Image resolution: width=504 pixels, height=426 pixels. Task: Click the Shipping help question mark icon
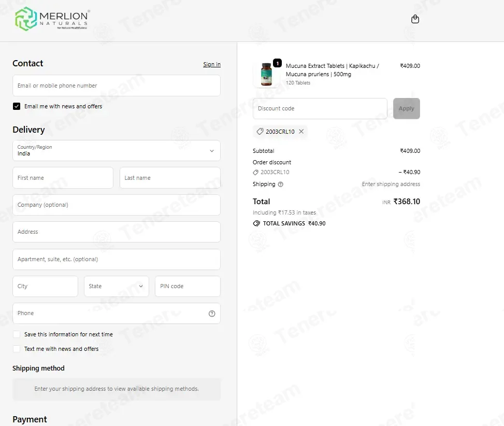coord(280,184)
